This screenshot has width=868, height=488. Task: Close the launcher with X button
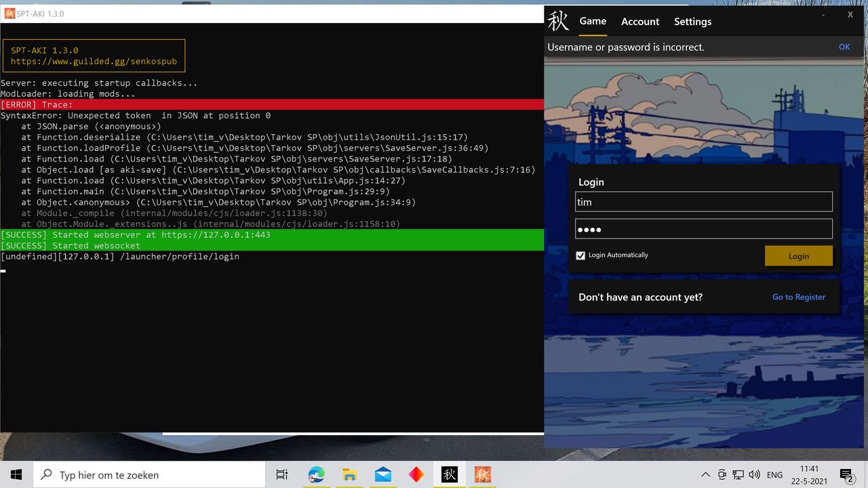[x=850, y=14]
